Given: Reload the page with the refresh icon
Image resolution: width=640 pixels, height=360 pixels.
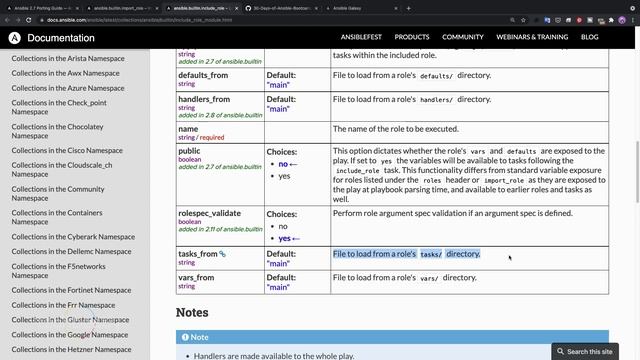Looking at the screenshot, I should 29,20.
